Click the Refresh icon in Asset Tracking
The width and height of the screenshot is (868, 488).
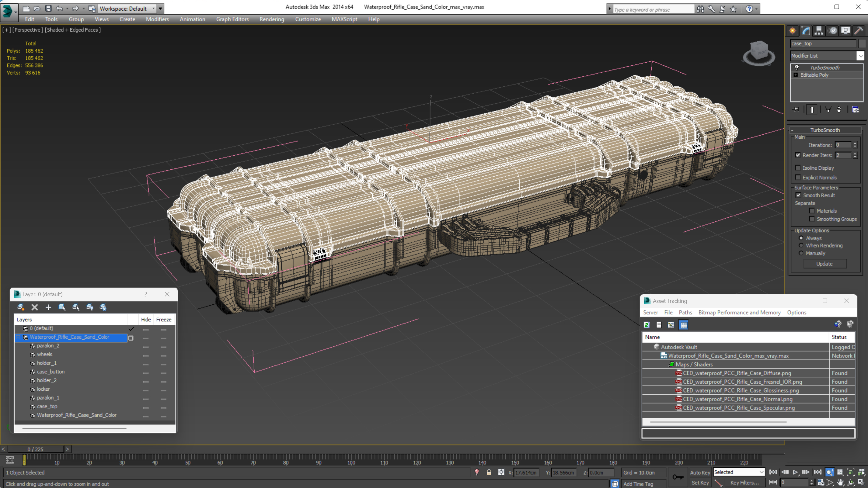pyautogui.click(x=646, y=325)
